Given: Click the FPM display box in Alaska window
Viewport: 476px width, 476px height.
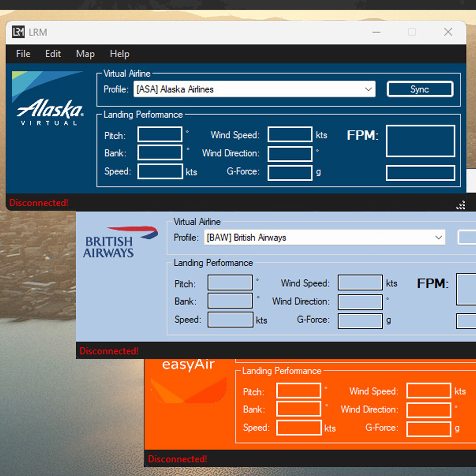Looking at the screenshot, I should (x=421, y=141).
